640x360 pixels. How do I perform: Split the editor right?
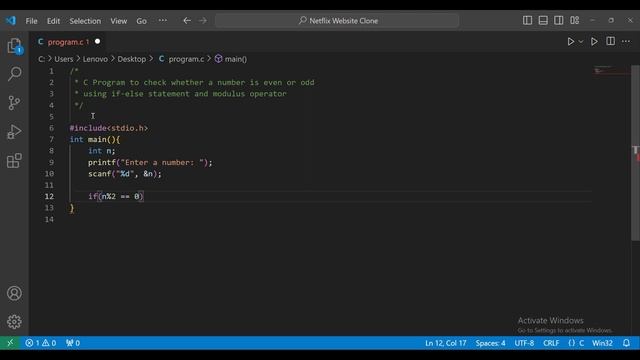pyautogui.click(x=610, y=41)
